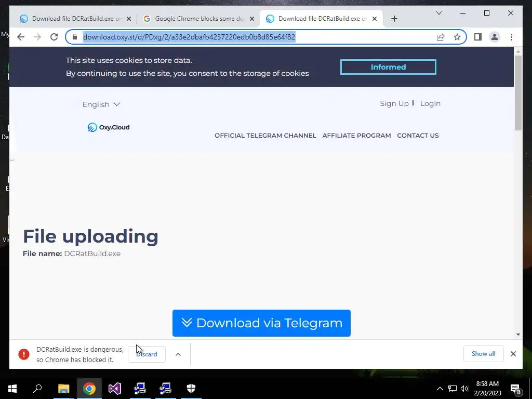
Task: Expand download options chevron arrow
Action: 178,354
